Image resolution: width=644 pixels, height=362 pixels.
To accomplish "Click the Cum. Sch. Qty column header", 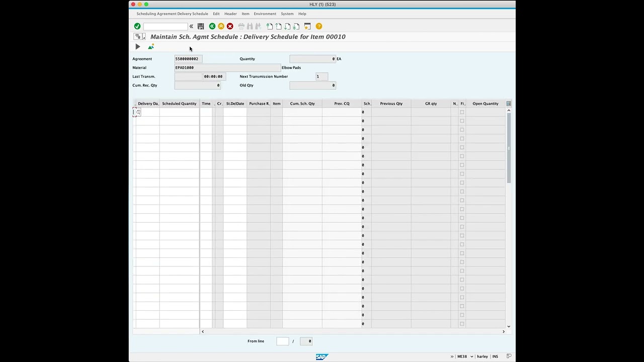I will point(302,104).
